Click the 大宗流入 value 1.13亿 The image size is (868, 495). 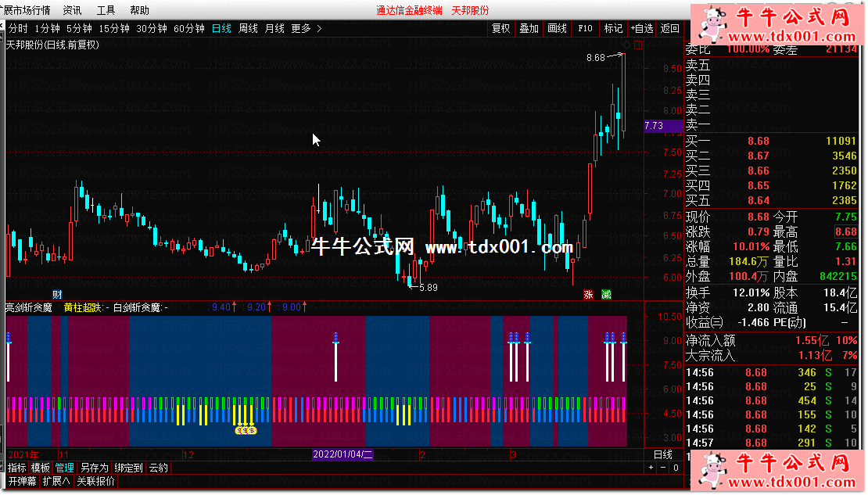point(815,356)
